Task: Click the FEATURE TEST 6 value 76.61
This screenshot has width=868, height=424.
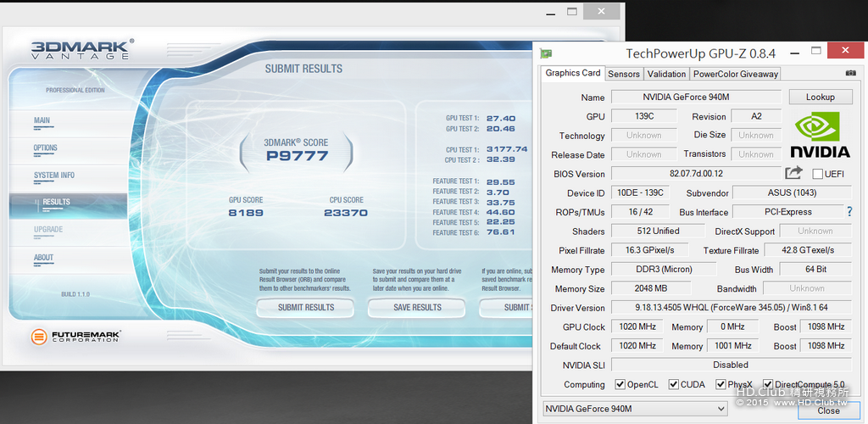Action: [x=501, y=232]
